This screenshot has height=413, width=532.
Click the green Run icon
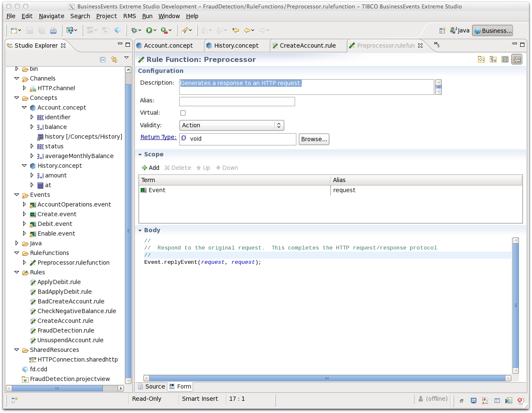click(x=149, y=30)
